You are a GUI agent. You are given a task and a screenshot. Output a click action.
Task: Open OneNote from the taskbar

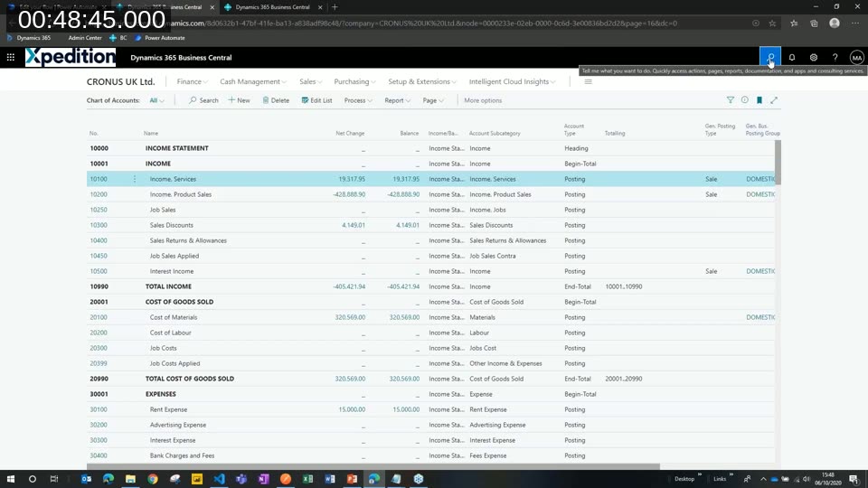(263, 479)
